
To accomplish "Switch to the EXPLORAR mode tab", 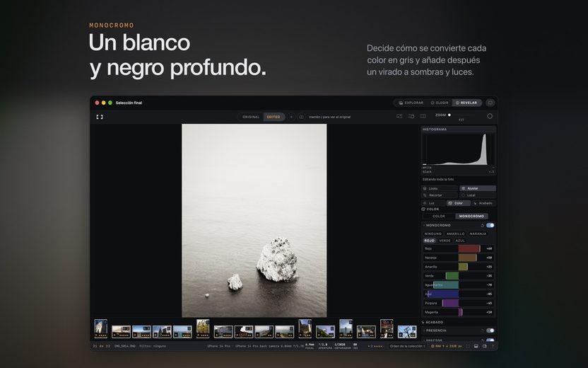I will (411, 103).
